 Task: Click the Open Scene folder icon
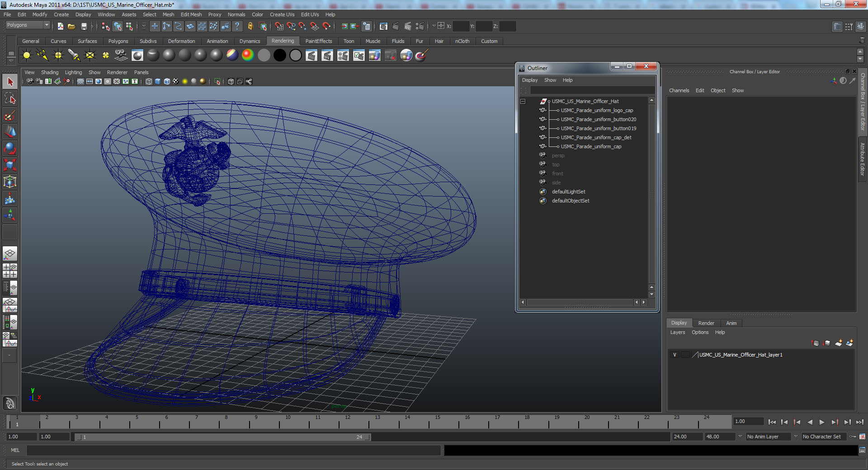(x=71, y=27)
